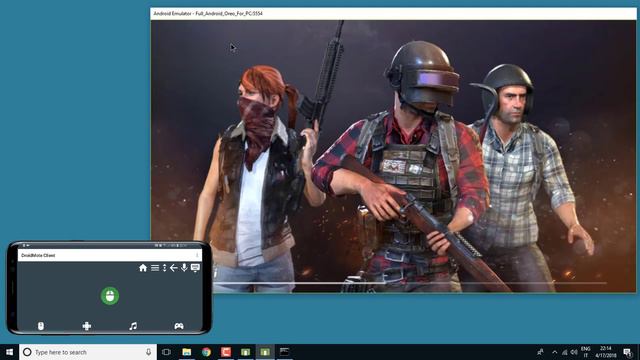The height and width of the screenshot is (360, 640).
Task: Select the active green emulator taskbar icon
Action: tap(265, 352)
